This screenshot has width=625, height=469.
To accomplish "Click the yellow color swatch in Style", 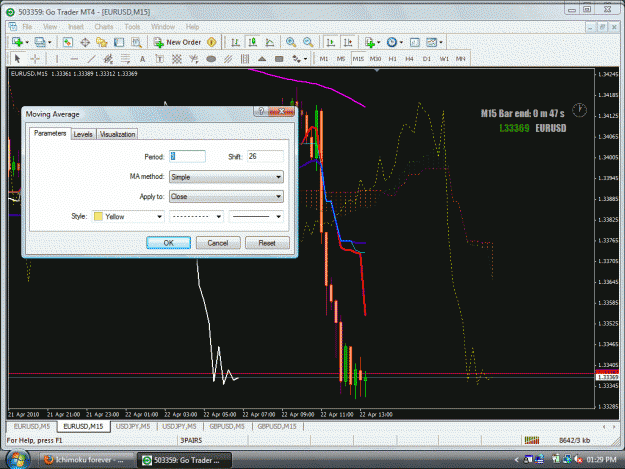I will [x=98, y=216].
